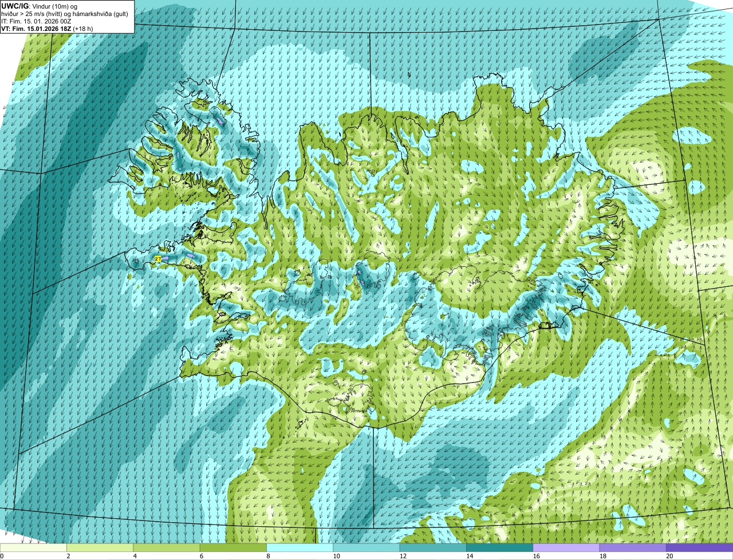Pick the palest yellow 0–2 legend swatch
The height and width of the screenshot is (560, 733).
(x=33, y=547)
